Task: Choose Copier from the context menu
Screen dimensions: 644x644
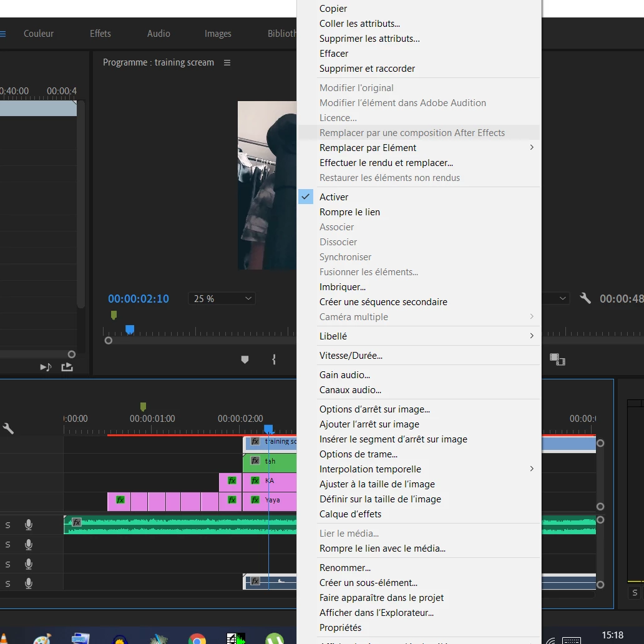Action: 333,9
